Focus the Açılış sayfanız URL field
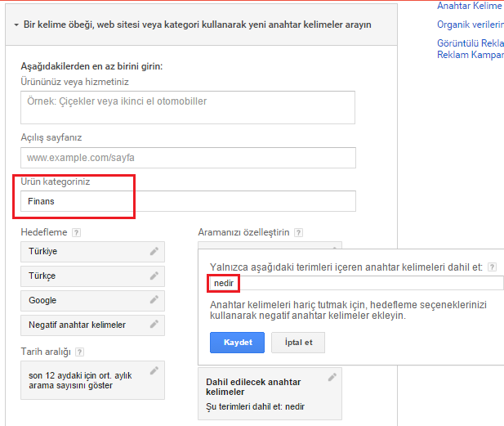504x426 pixels. coord(188,157)
